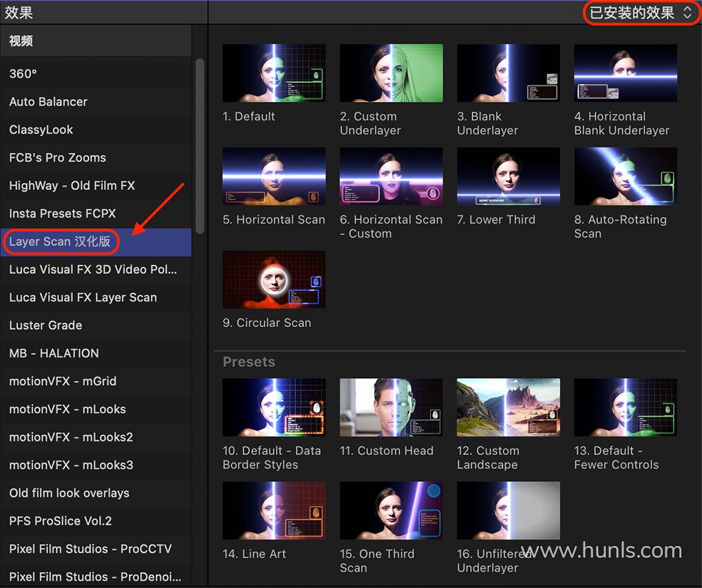Click the sidebar vertical scrollbar
702x588 pixels.
200,145
